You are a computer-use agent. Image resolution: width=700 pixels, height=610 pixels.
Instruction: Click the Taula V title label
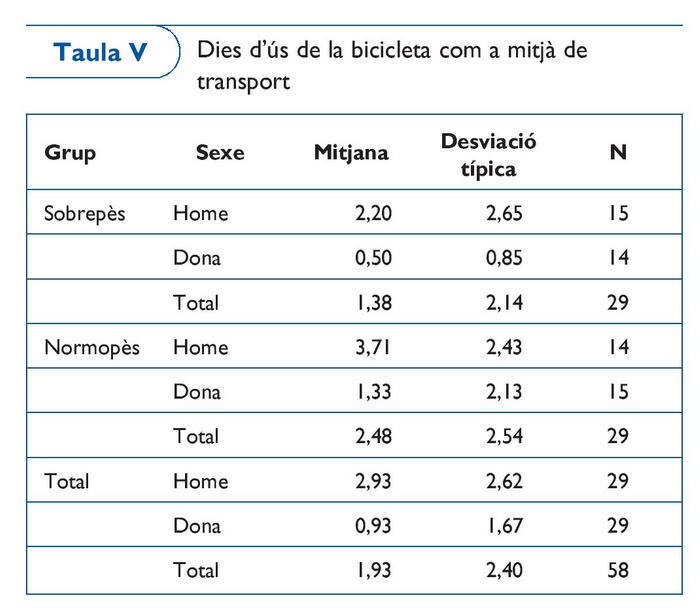[x=101, y=54]
